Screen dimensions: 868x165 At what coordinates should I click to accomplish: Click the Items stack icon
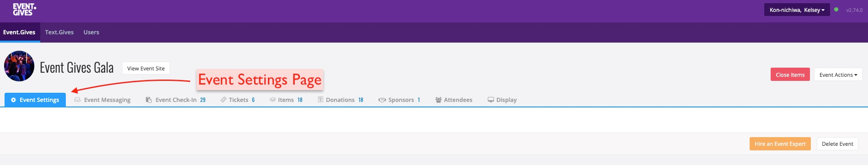point(272,100)
